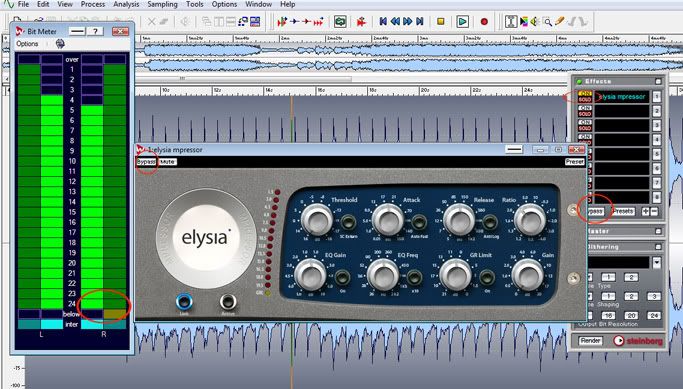Open the Sampling menu

pos(162,4)
